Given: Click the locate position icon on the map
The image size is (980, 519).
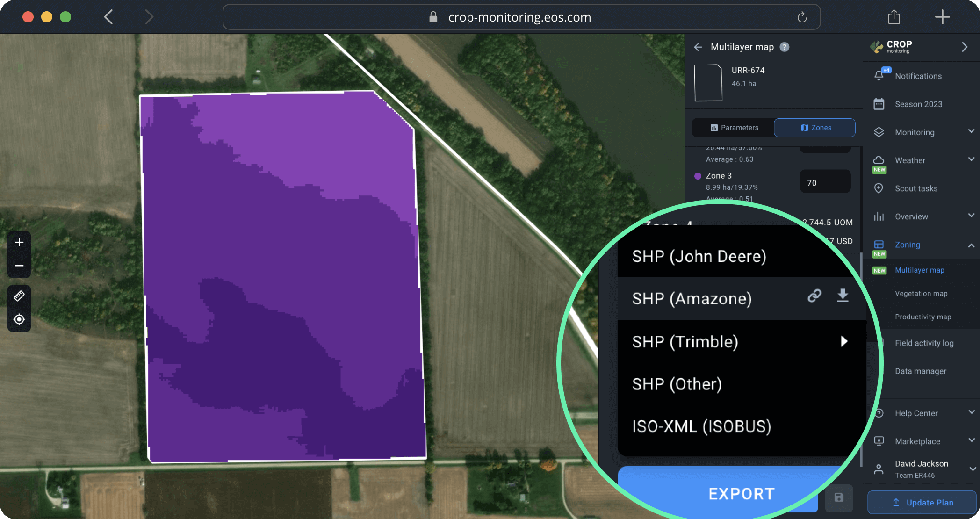Looking at the screenshot, I should point(19,319).
